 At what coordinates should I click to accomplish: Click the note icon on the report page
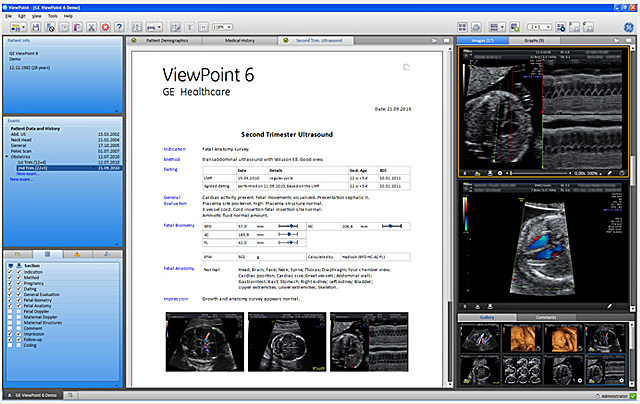[406, 67]
